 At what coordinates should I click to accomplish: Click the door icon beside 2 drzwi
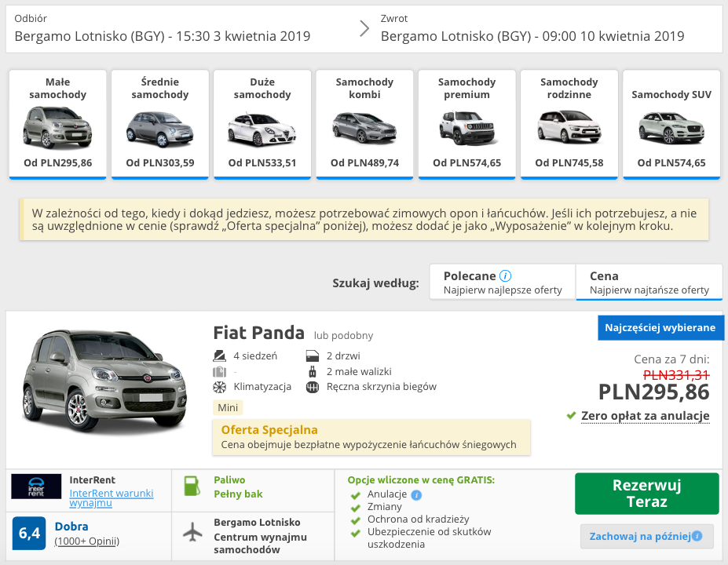click(x=313, y=355)
